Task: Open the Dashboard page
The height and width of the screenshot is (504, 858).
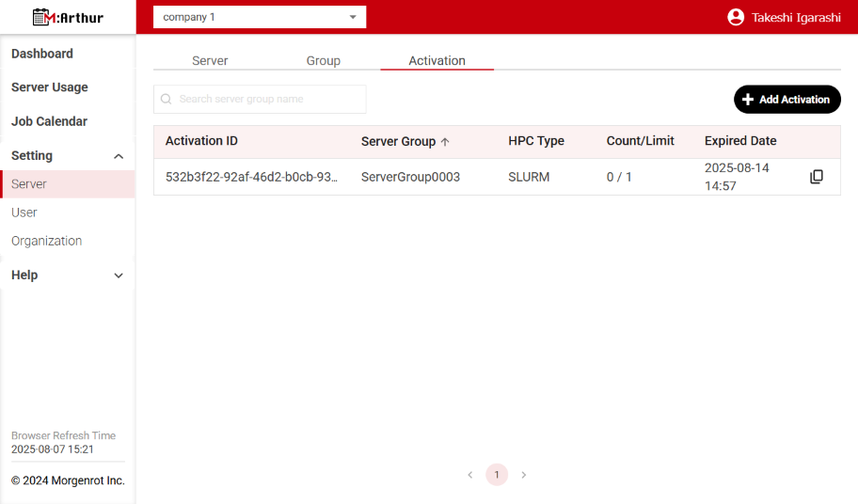Action: pos(42,54)
